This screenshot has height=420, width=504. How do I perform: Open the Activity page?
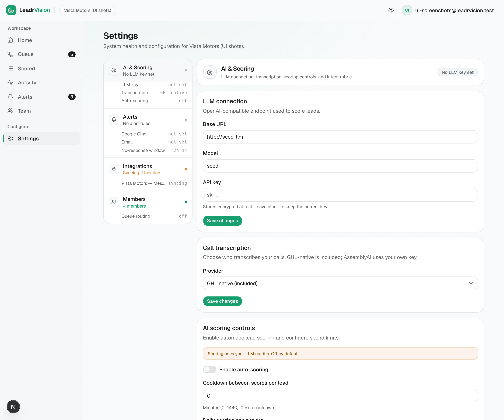41,83
